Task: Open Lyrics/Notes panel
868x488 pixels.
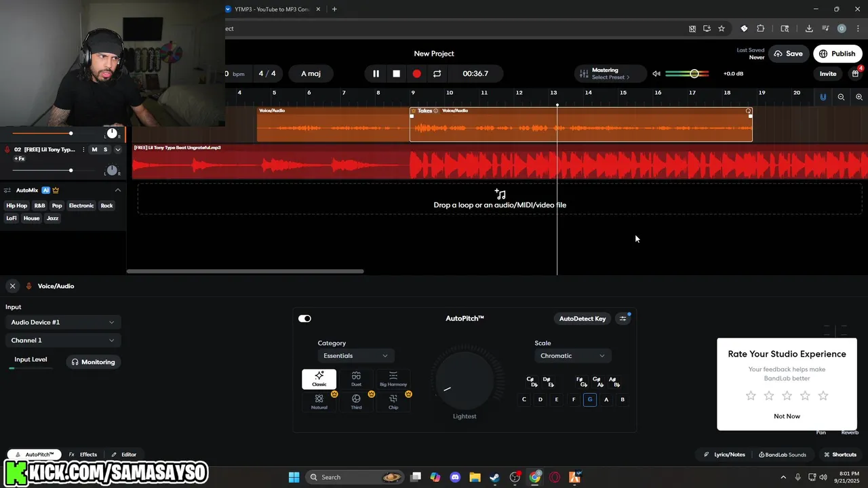Action: (x=725, y=455)
